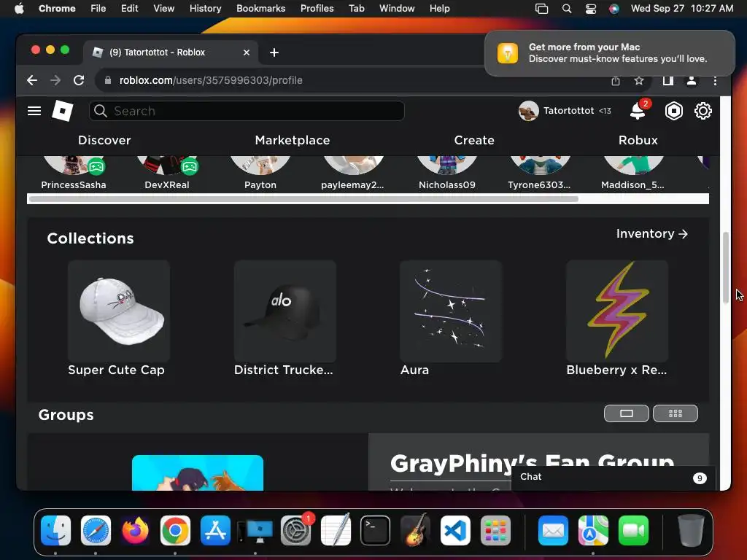This screenshot has width=747, height=560.
Task: Open the settings gear icon on Roblox
Action: pyautogui.click(x=703, y=111)
